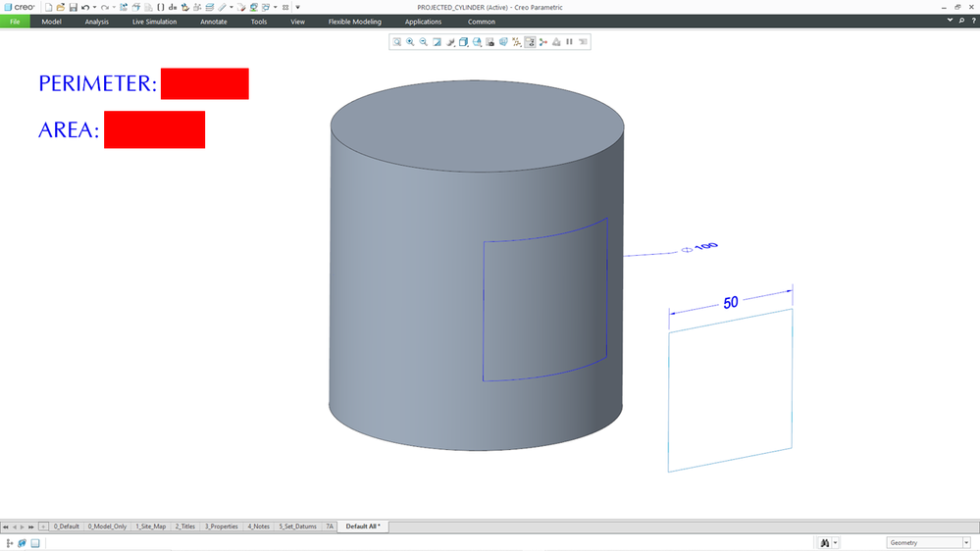The height and width of the screenshot is (551, 980).
Task: Open the Tools ribbon tab
Action: tap(259, 22)
